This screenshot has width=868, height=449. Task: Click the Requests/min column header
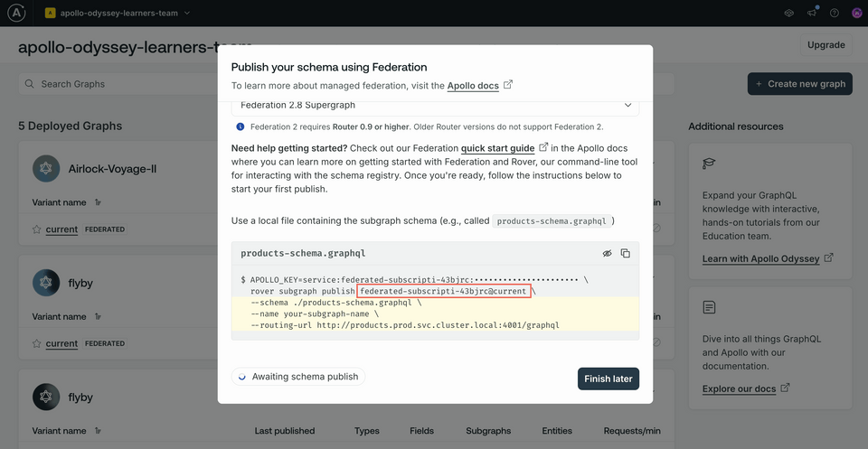click(x=632, y=431)
